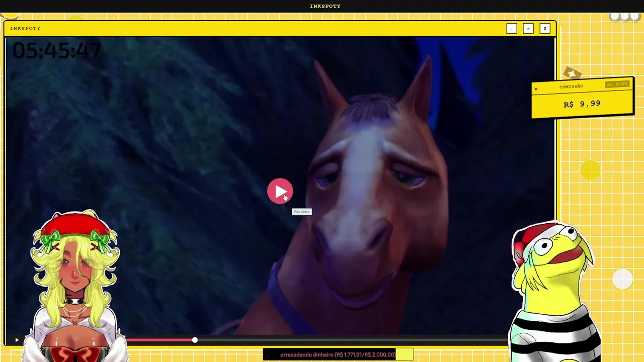The width and height of the screenshot is (644, 362).
Task: Click the INKSPOTY title at the top
Action: point(325,6)
